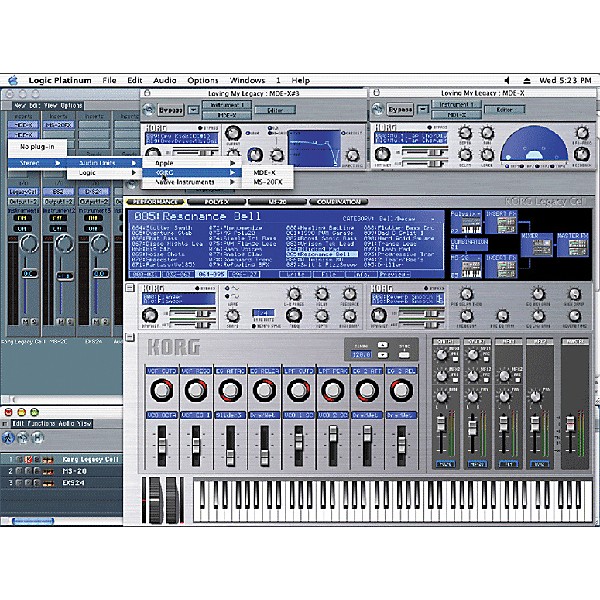
Task: Click the Master fader in Korg mixer
Action: [570, 424]
